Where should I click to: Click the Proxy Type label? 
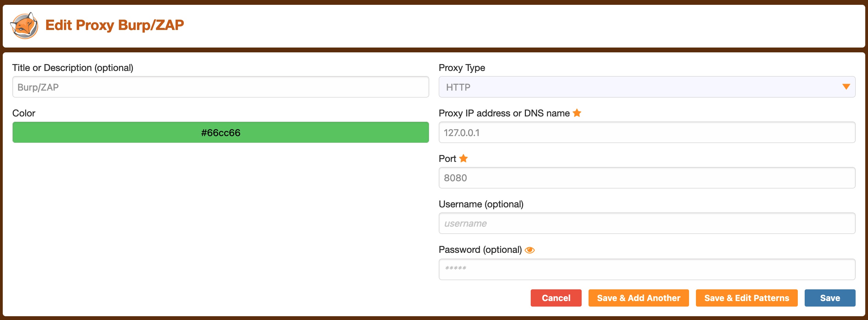tap(462, 68)
